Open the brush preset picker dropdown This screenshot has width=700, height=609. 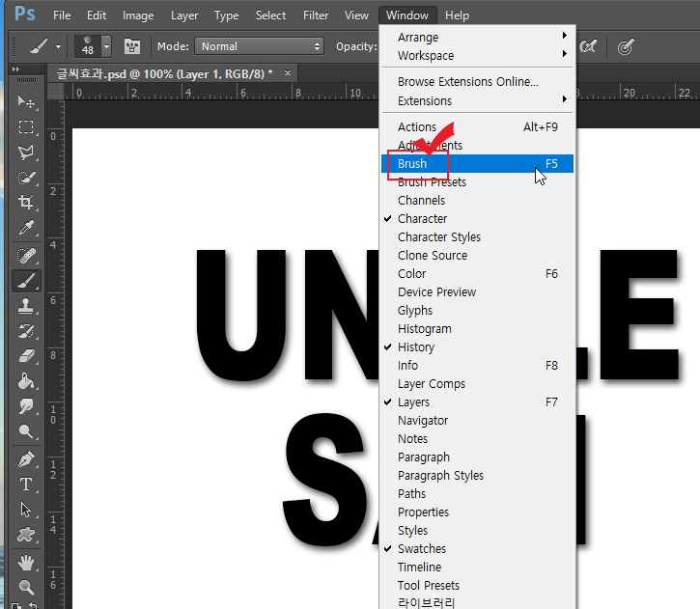coord(106,46)
